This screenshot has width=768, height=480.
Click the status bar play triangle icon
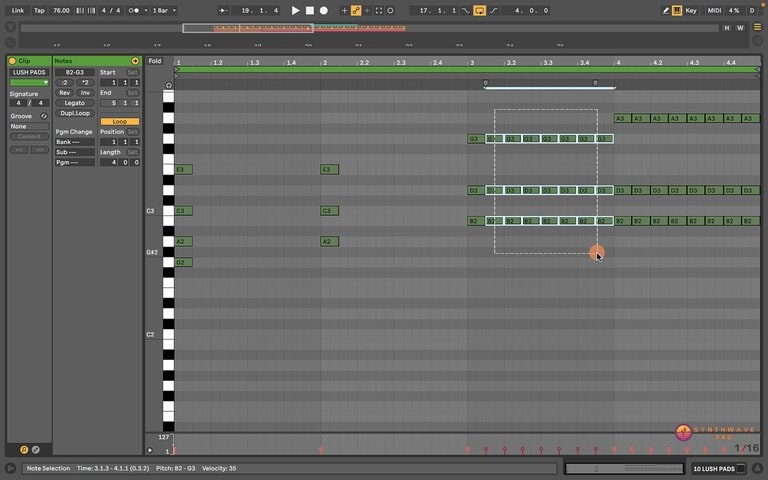pyautogui.click(x=10, y=469)
